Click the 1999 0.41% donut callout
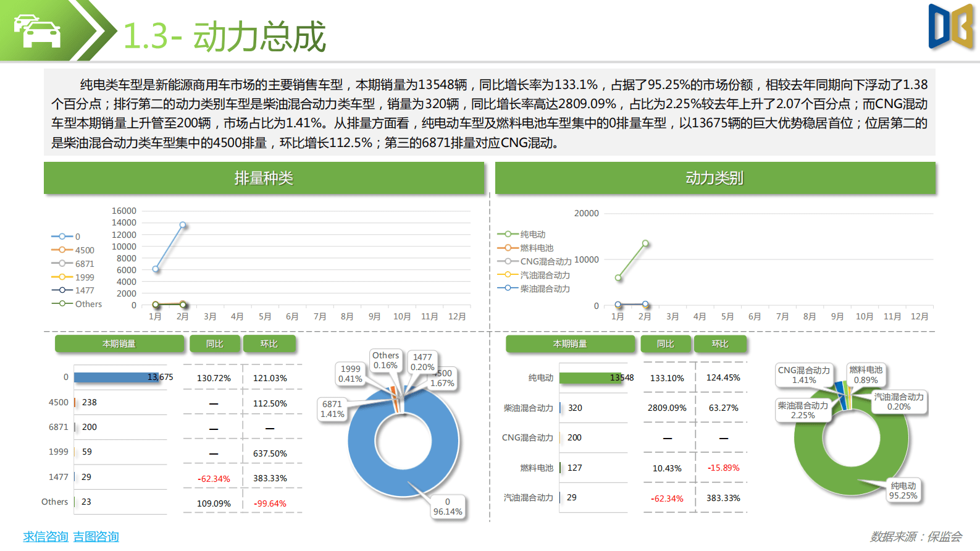This screenshot has height=551, width=980. (350, 374)
